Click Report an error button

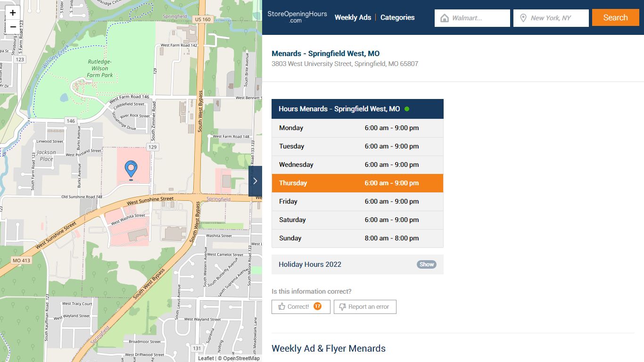point(365,306)
